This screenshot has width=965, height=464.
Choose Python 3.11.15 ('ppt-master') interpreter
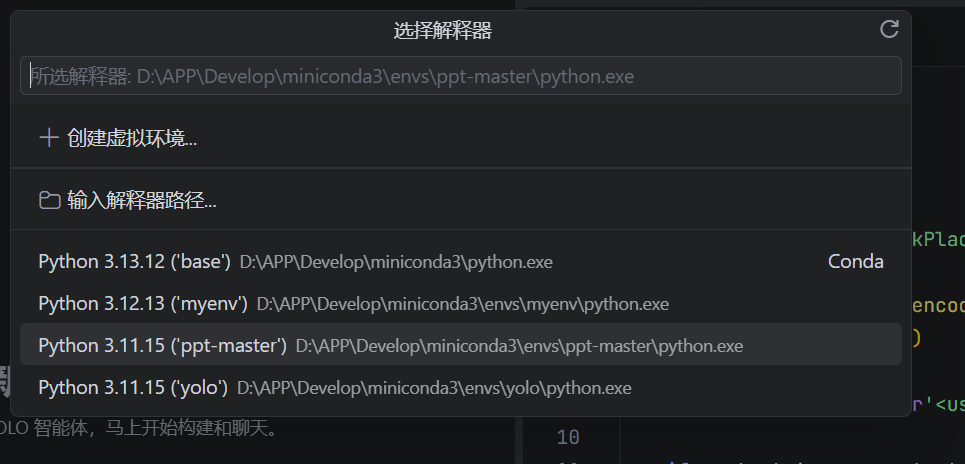point(162,345)
